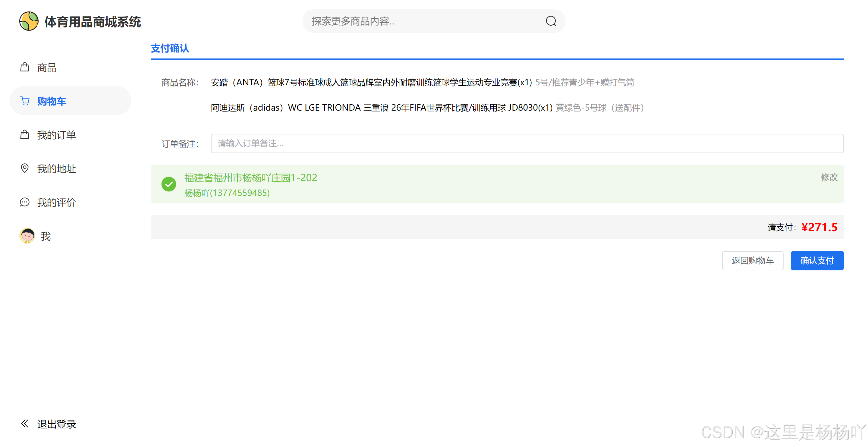Open 我的评价 in the sidebar
Image resolution: width=868 pixels, height=447 pixels.
(x=71, y=202)
